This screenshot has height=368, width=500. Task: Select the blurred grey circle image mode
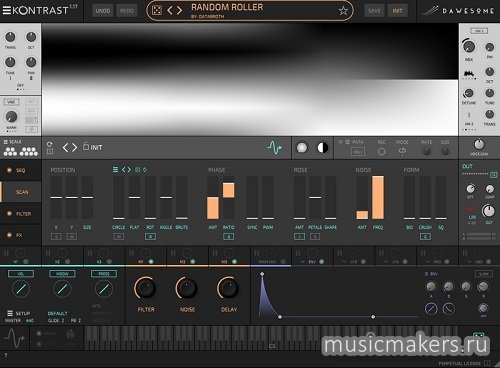(x=302, y=147)
